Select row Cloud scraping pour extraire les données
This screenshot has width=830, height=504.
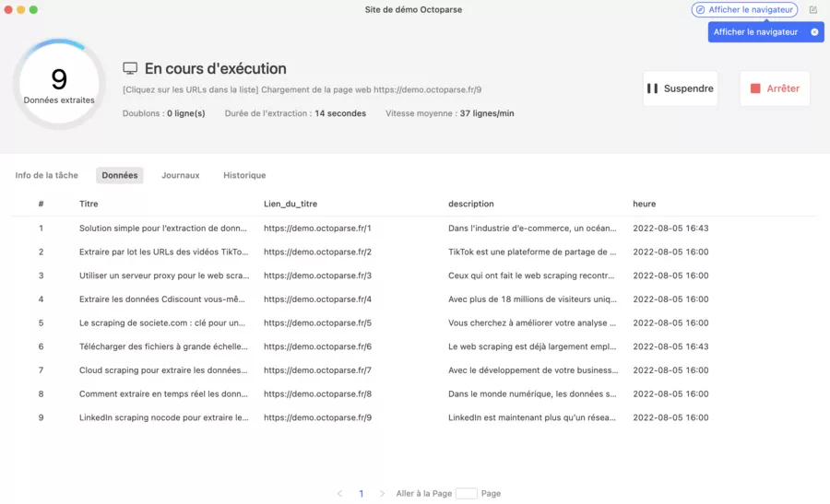[x=413, y=370]
